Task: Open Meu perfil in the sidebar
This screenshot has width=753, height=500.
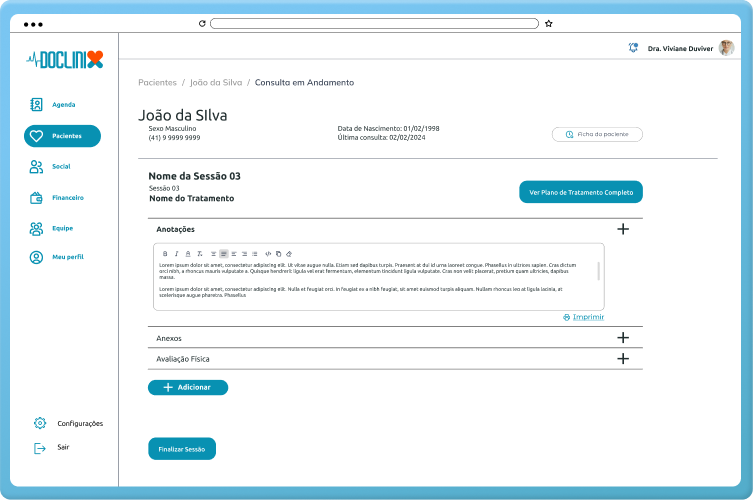Action: coord(66,258)
